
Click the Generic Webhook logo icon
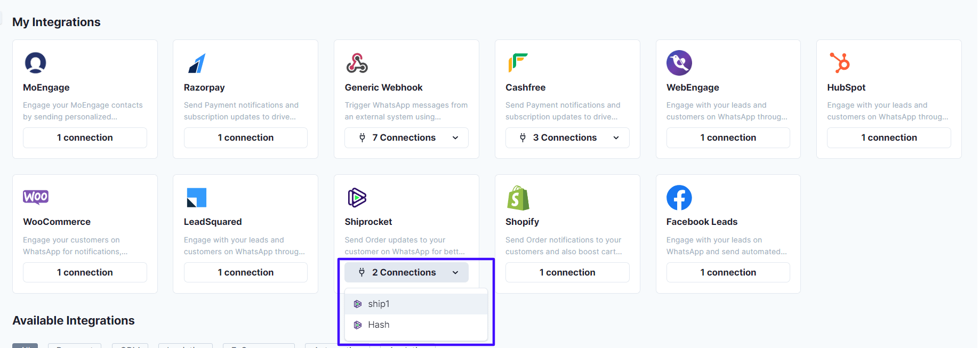pos(357,63)
